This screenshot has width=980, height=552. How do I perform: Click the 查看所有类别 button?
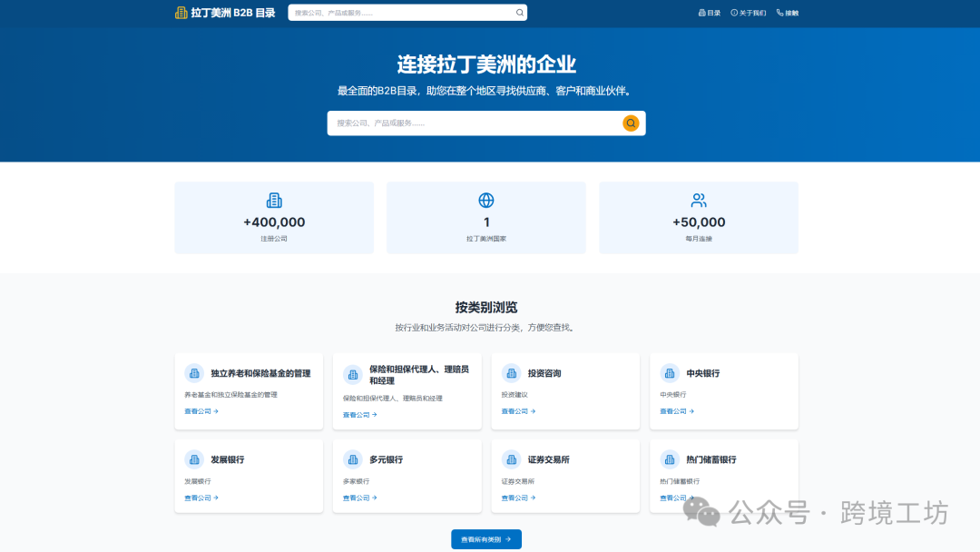486,538
